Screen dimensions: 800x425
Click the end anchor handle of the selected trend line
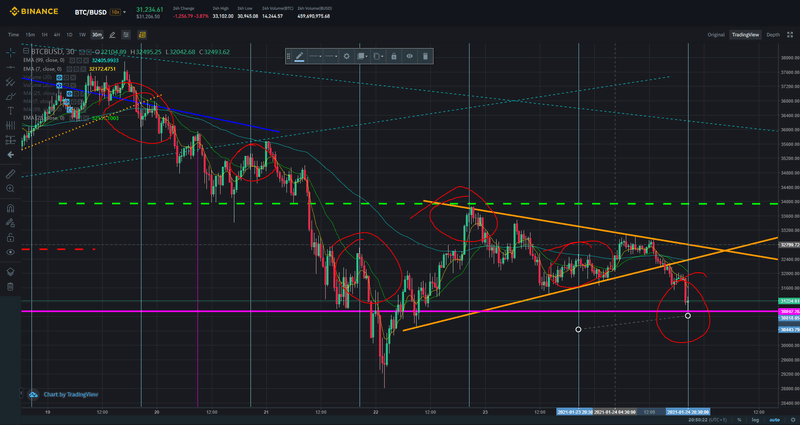point(688,316)
